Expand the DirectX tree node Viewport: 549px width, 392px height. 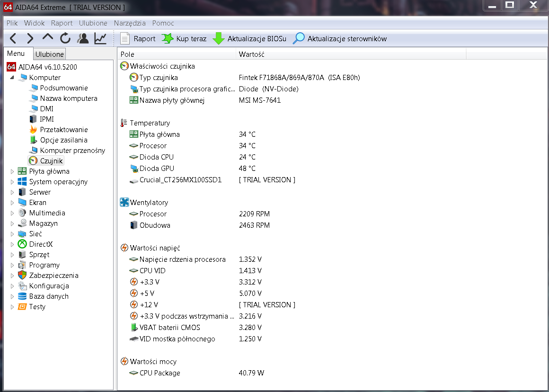click(x=12, y=244)
